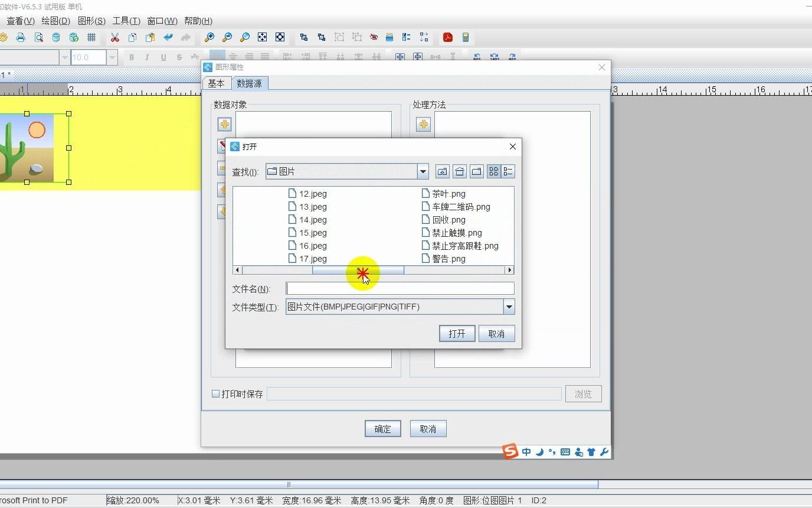This screenshot has width=812, height=508.
Task: Click 取消 in the 图形属性 dialog
Action: coord(428,429)
